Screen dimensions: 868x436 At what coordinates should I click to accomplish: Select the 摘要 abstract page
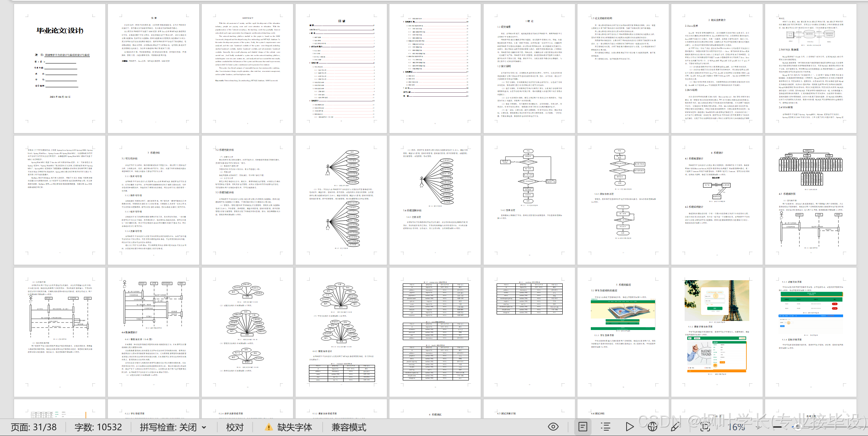click(154, 69)
